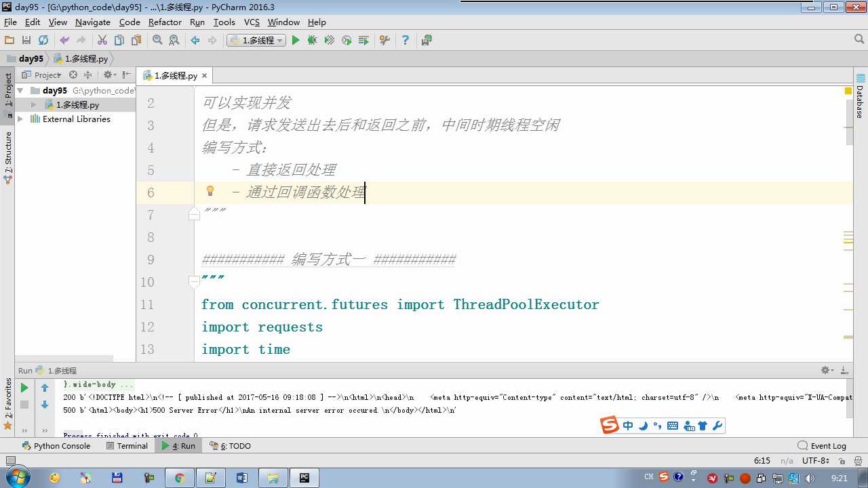
Task: Expand the 1.多线程.py tree node
Action: tap(34, 105)
